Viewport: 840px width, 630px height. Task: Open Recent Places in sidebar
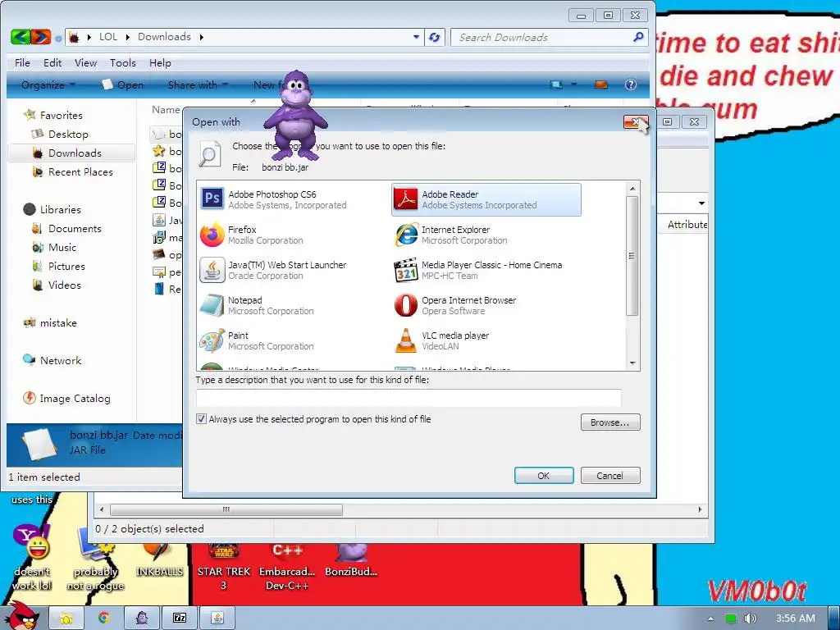pos(80,172)
